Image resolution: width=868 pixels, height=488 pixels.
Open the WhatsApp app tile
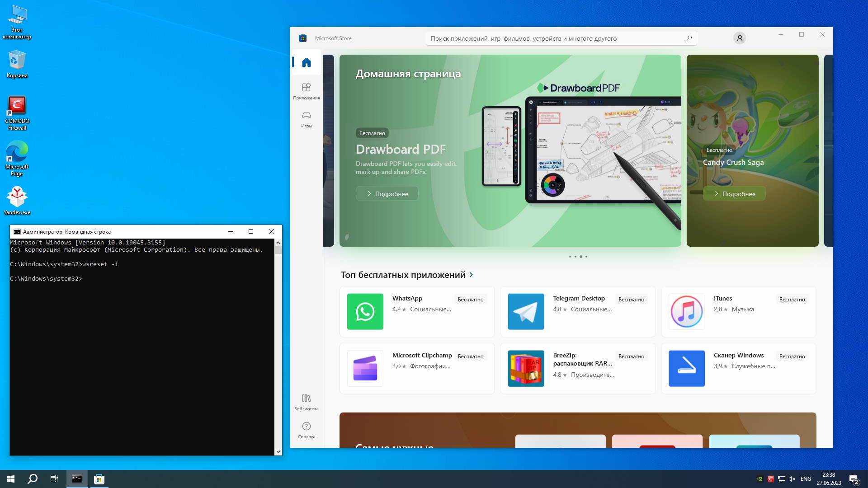[x=416, y=311]
